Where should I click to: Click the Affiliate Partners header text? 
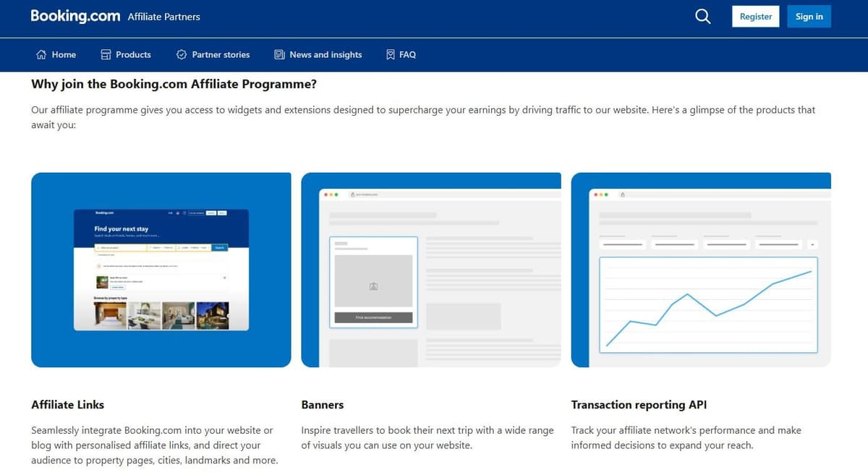pos(164,17)
